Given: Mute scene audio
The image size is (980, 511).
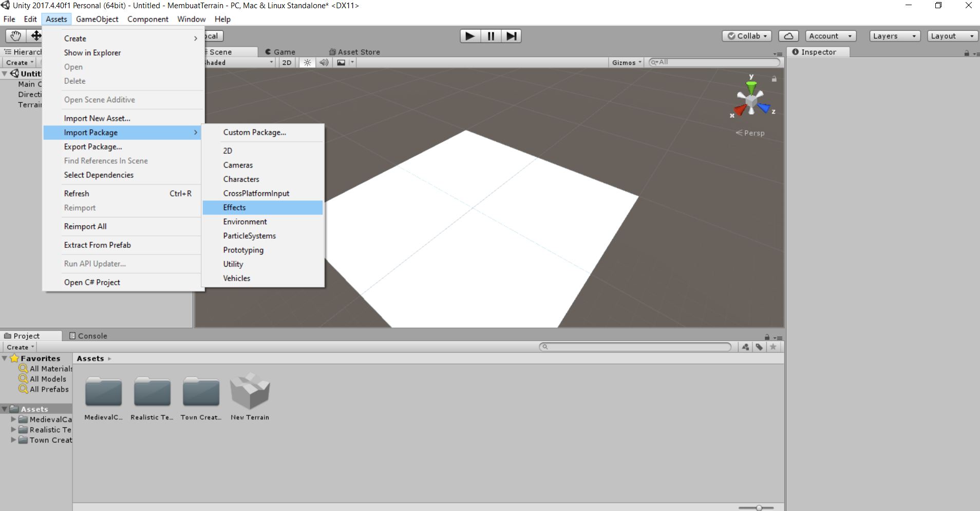Looking at the screenshot, I should [324, 62].
